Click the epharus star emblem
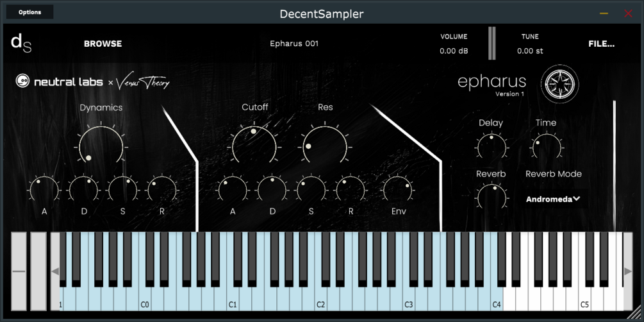 point(560,83)
